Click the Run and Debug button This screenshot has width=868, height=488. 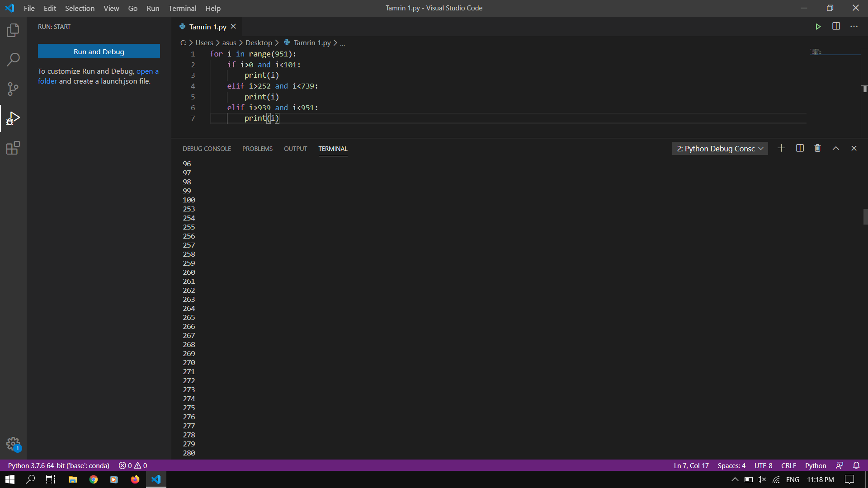(x=99, y=52)
